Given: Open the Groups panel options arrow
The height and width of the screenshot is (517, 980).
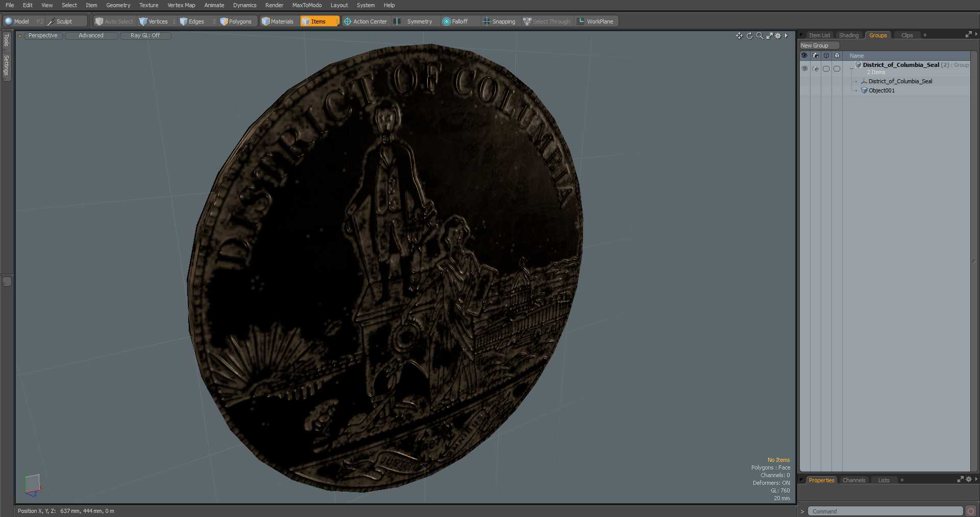Looking at the screenshot, I should (976, 34).
